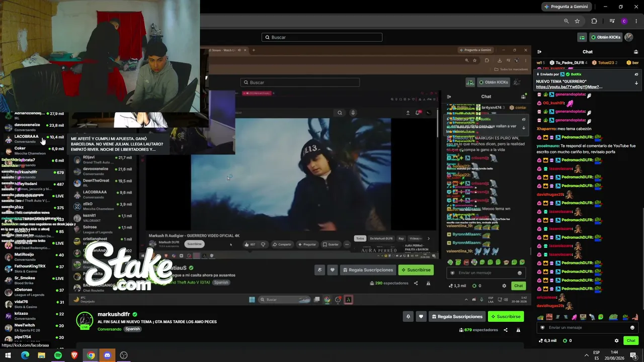Report the stream with the flag icon

[x=518, y=330]
